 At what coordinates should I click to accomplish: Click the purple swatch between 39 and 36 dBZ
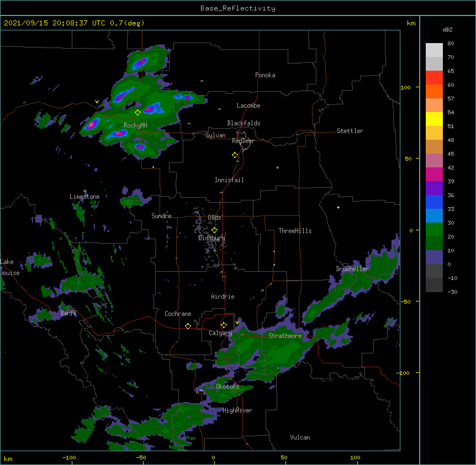(434, 188)
